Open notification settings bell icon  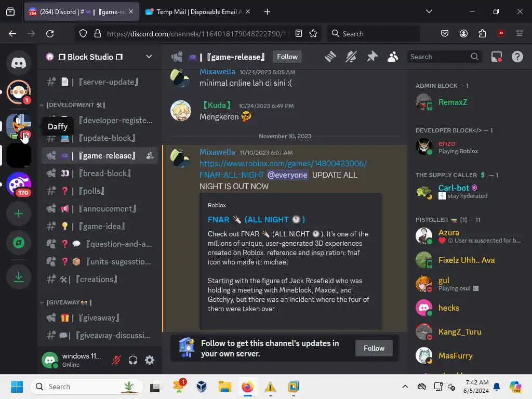(x=351, y=57)
